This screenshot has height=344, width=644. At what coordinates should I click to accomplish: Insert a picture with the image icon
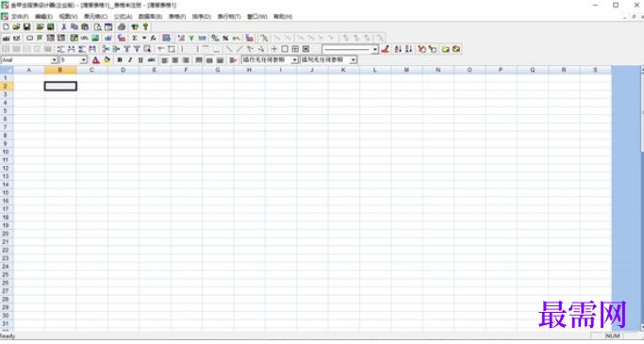(95, 39)
